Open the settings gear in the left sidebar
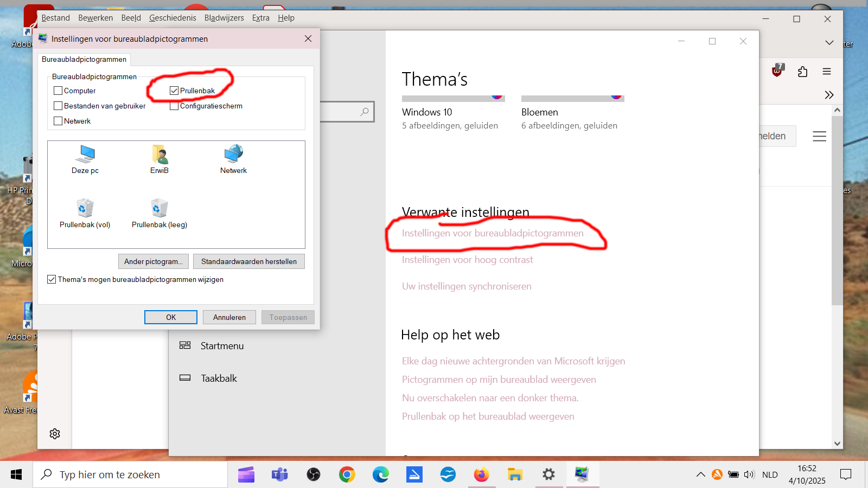This screenshot has height=488, width=868. (55, 434)
